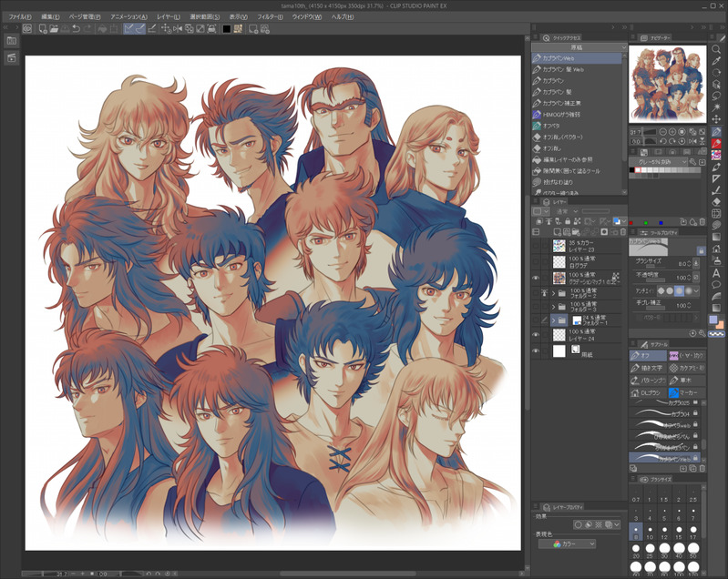
Task: Select the highlighted Pen tool in tool palette
Action: 716,132
